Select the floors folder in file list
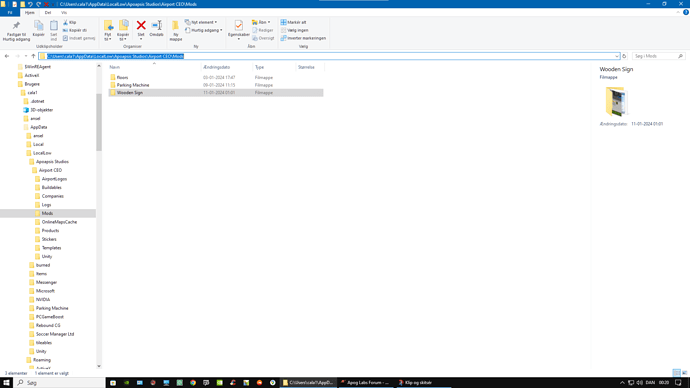690x388 pixels. 122,77
